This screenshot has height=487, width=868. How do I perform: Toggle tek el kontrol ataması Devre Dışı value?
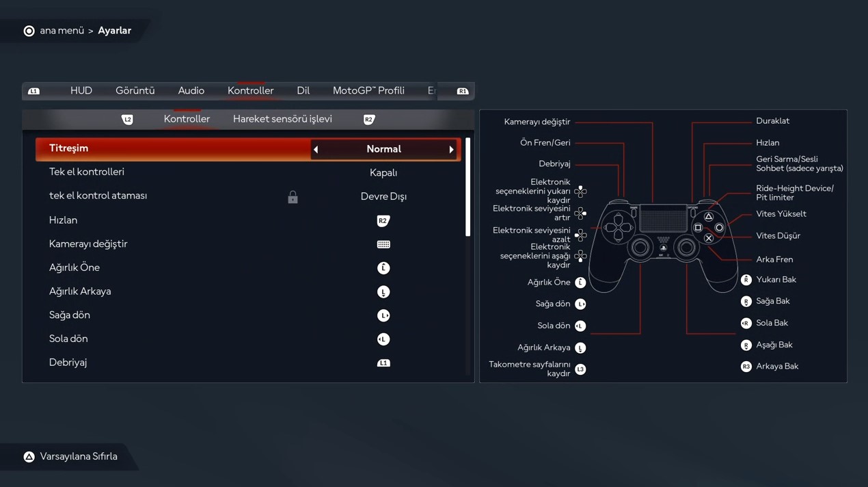point(383,196)
